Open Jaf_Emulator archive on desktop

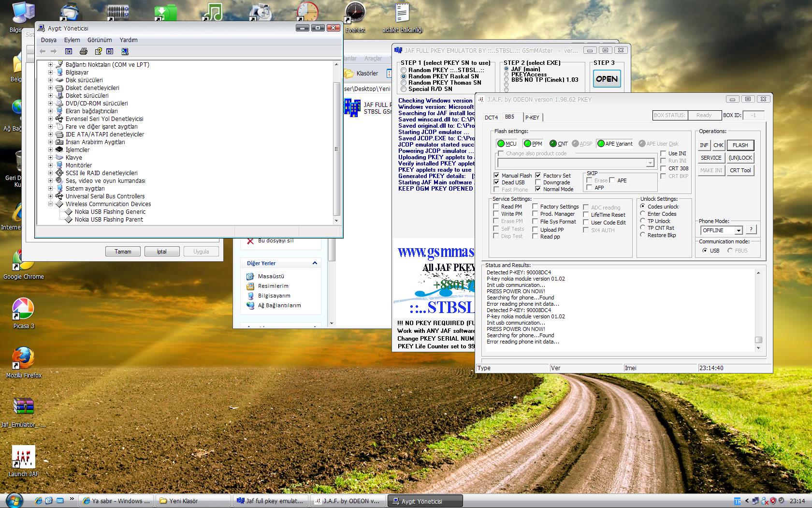coord(23,412)
